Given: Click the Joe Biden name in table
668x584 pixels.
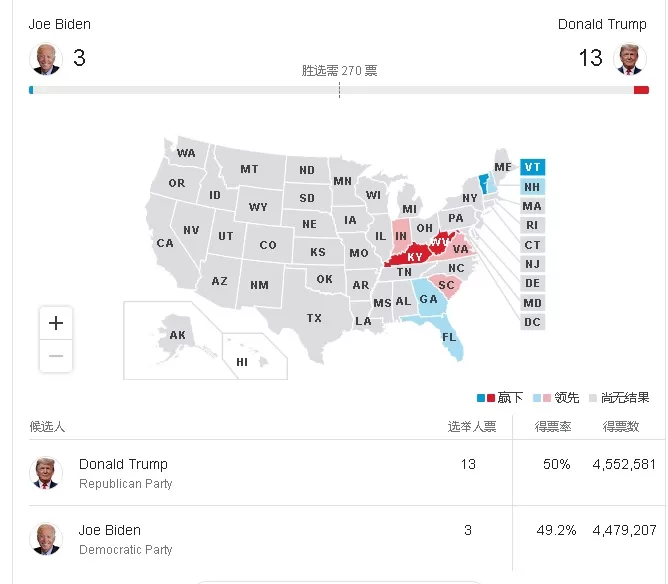Looking at the screenshot, I should (110, 530).
